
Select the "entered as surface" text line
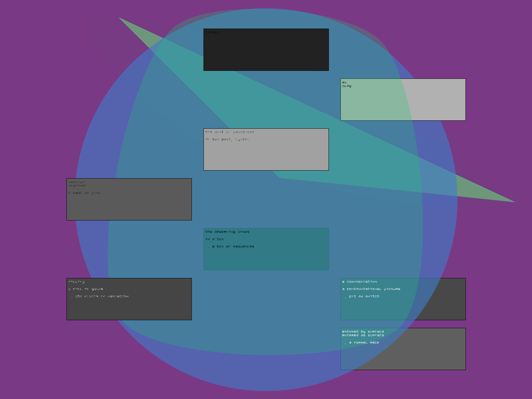(363, 335)
